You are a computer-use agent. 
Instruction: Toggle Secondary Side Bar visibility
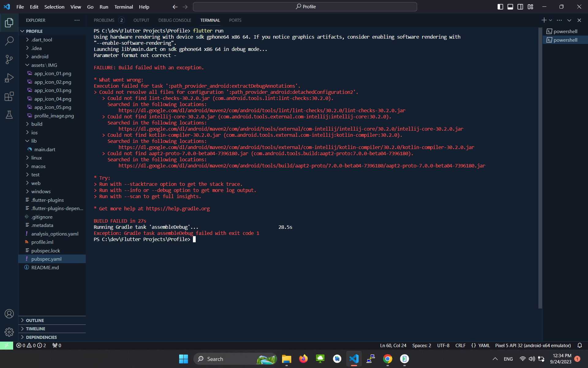tap(520, 7)
